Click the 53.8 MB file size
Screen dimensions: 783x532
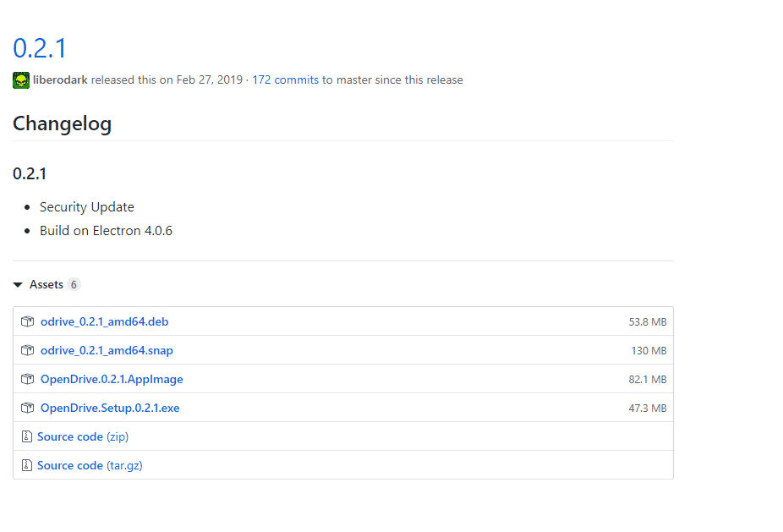(648, 321)
